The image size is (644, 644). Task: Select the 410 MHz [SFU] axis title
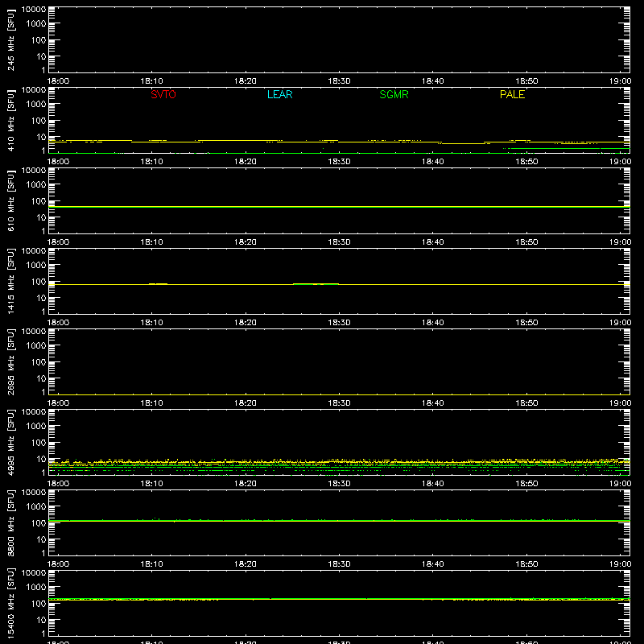10,120
